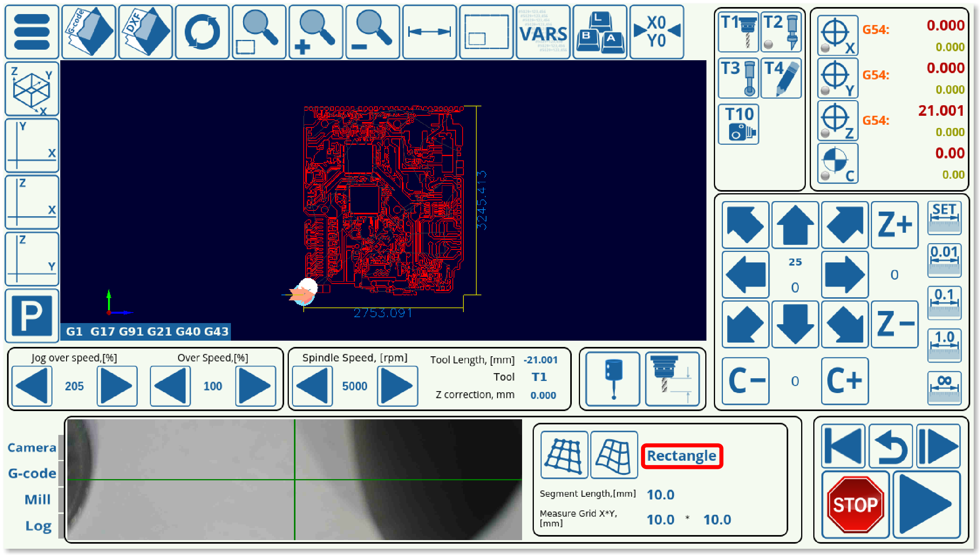Select the 0.01 jog step

coord(944,260)
